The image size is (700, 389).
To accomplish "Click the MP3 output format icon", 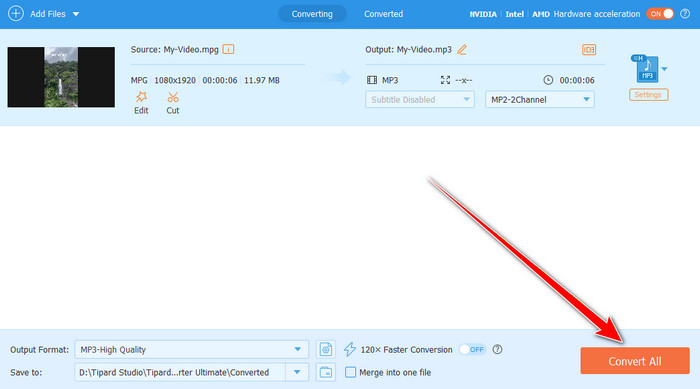I will click(647, 68).
